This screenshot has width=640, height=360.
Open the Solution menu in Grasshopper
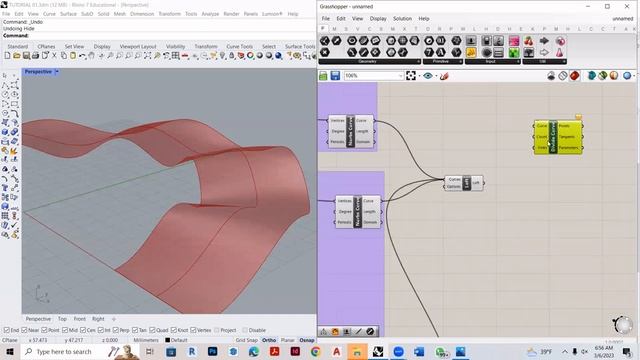[402, 19]
